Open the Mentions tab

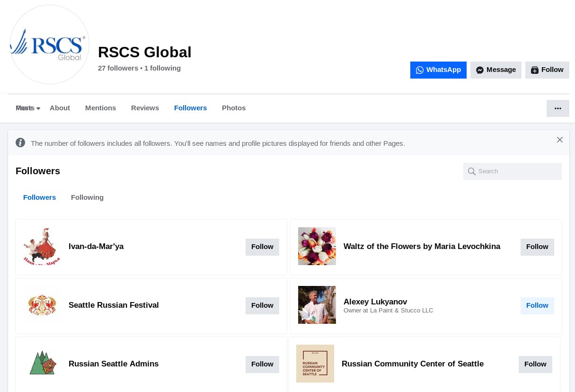click(x=100, y=108)
